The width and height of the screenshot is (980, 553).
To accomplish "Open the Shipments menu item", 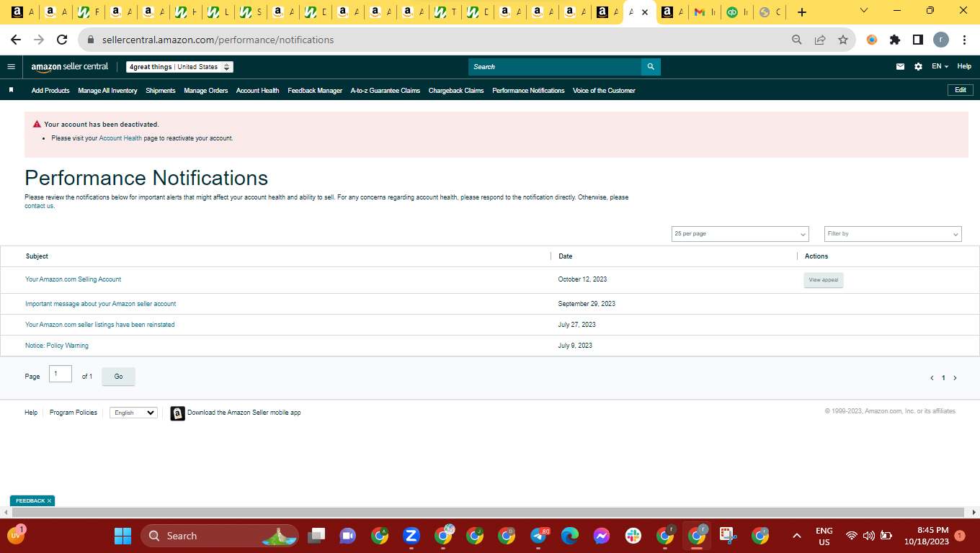I will point(161,91).
